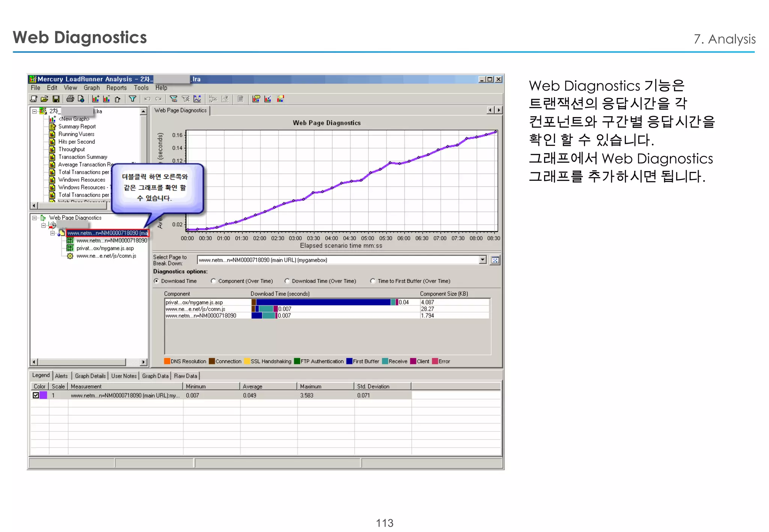Screen dimensions: 769x532
Task: Open the View menu
Action: [70, 88]
